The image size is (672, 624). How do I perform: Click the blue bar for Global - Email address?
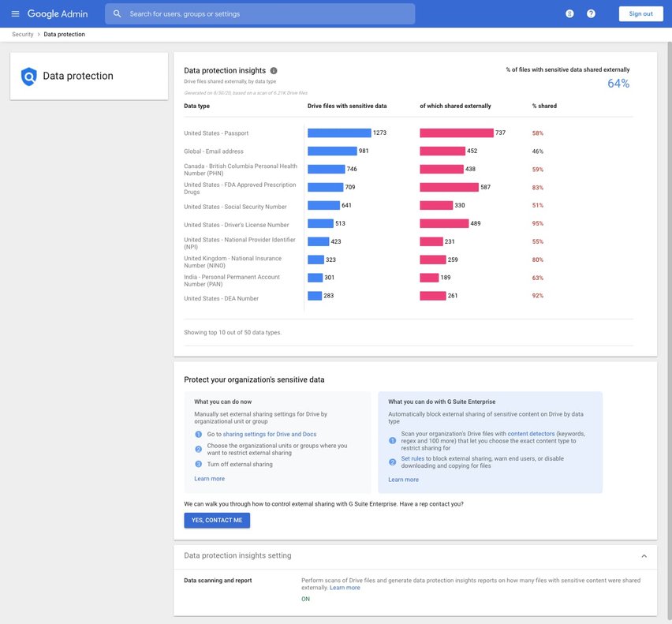(x=332, y=151)
